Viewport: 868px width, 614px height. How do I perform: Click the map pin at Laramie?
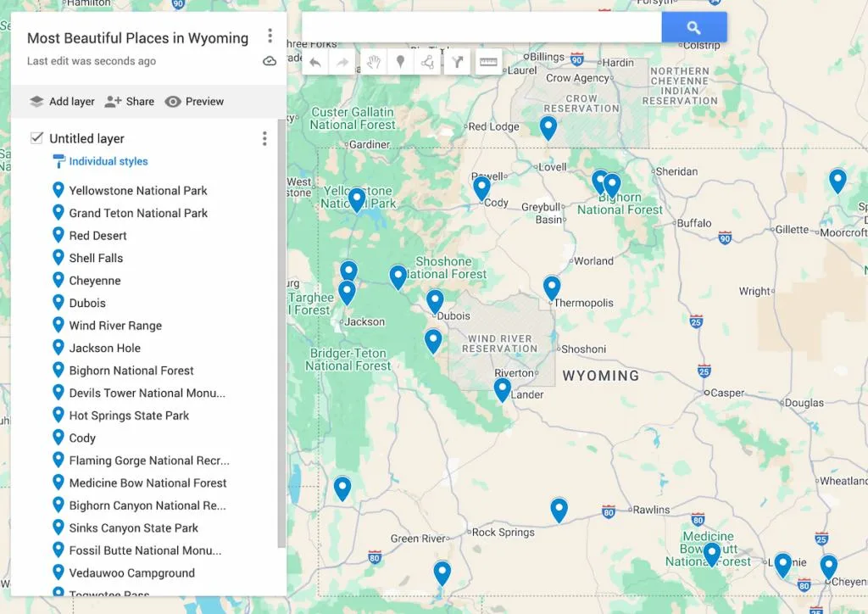(x=782, y=566)
